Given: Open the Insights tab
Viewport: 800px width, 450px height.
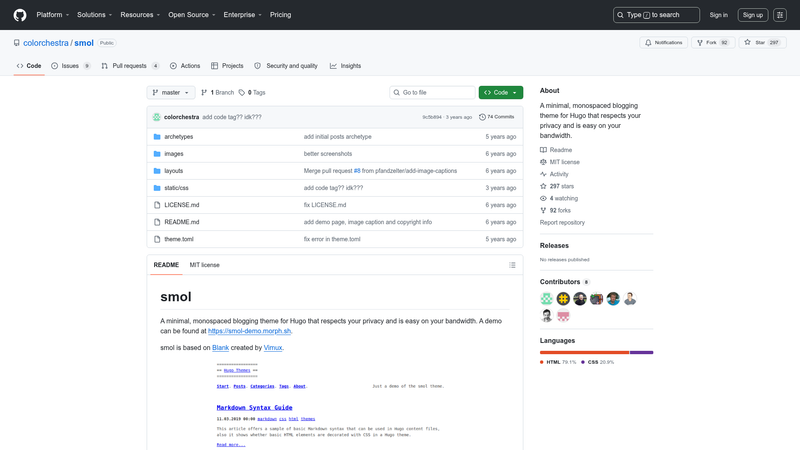Looking at the screenshot, I should click(345, 66).
